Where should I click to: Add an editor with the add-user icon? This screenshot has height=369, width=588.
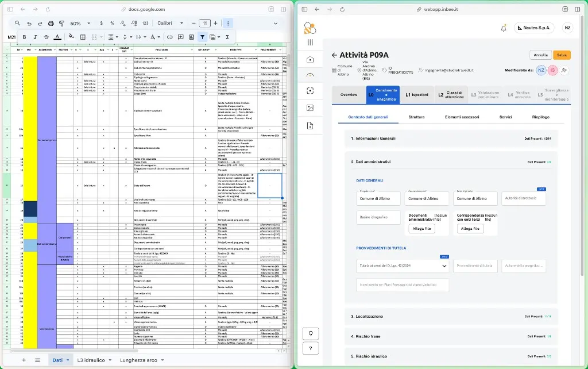coord(564,70)
